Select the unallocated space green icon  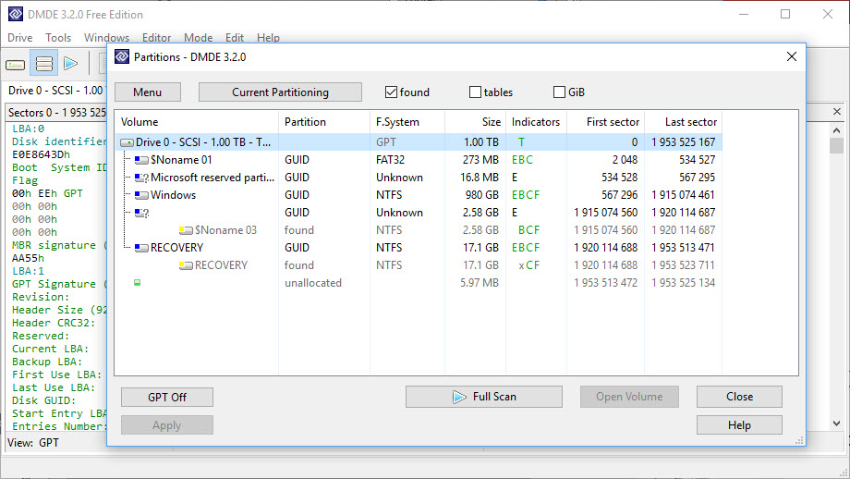pyautogui.click(x=137, y=282)
